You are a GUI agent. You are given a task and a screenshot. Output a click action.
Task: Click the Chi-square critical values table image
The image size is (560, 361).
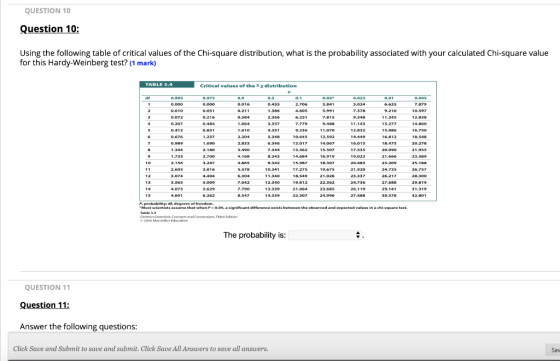(288, 141)
